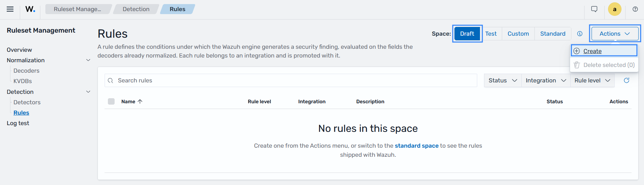Click the Name column header
Image resolution: width=644 pixels, height=185 pixels.
click(128, 102)
